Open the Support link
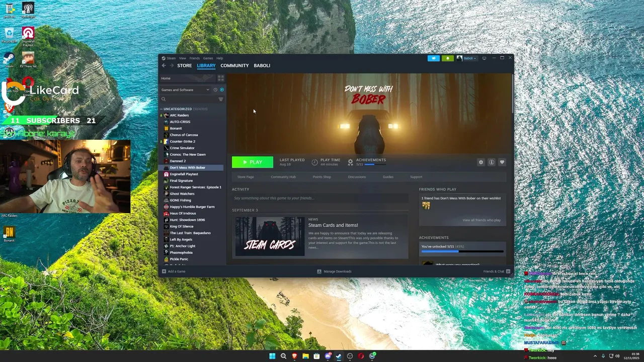Screen dimensions: 644x362 (416, 177)
